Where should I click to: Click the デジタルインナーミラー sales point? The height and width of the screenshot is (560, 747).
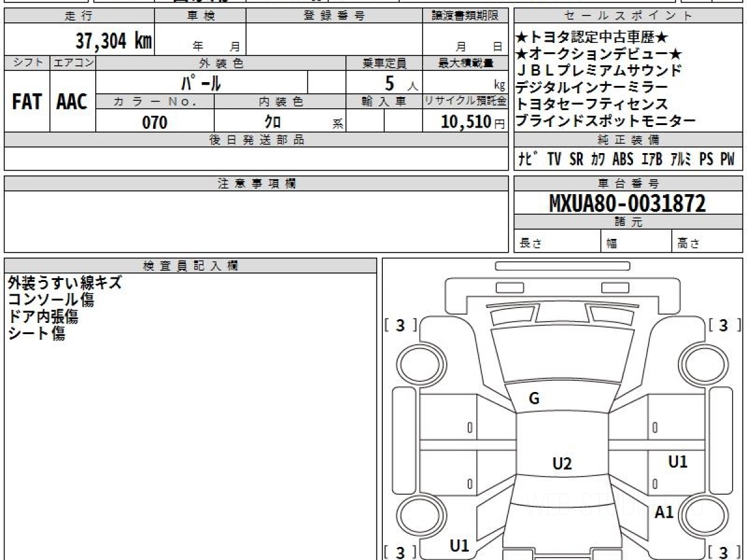591,88
